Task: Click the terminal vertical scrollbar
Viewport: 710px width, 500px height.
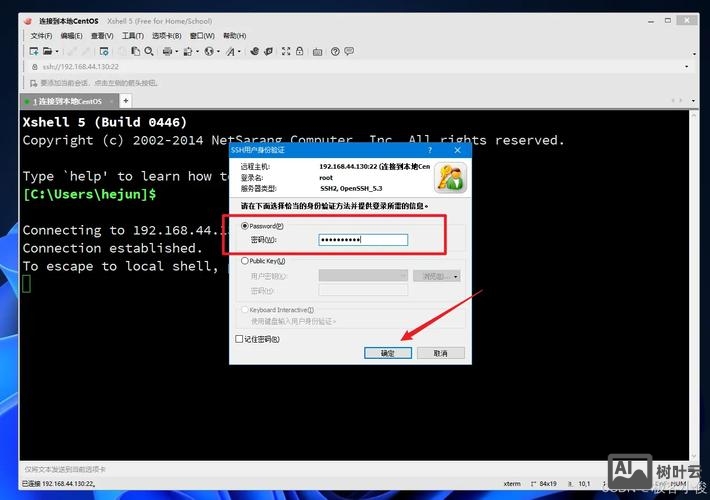Action: coord(693,285)
